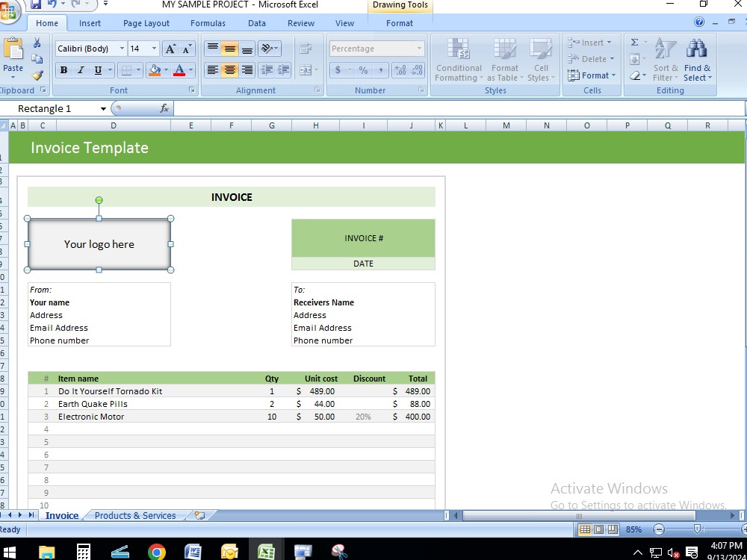This screenshot has height=560, width=747.
Task: Click the Cut scissors icon
Action: [x=37, y=43]
